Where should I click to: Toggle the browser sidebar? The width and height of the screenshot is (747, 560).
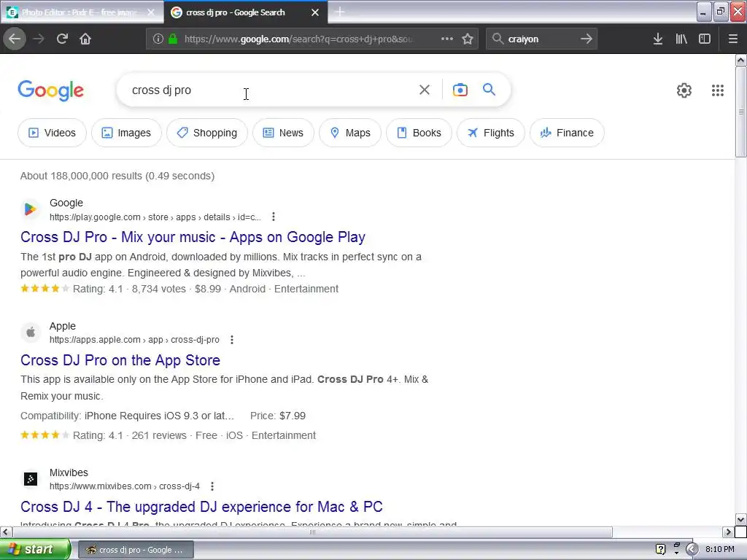[705, 39]
